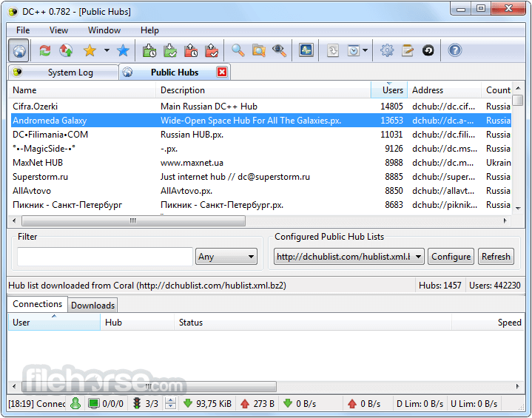Sort transfers by Status column
Screen dimensions: 532x418
tap(313, 323)
